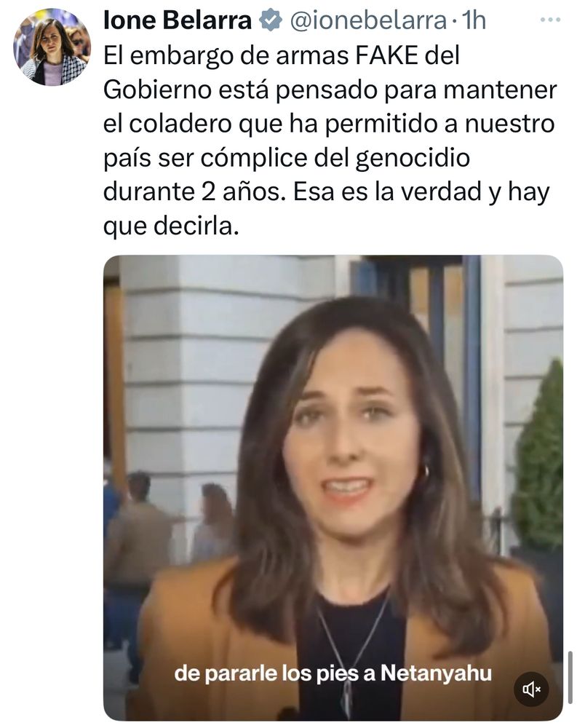
Task: Click the word FAKE in the tweet
Action: (387, 56)
